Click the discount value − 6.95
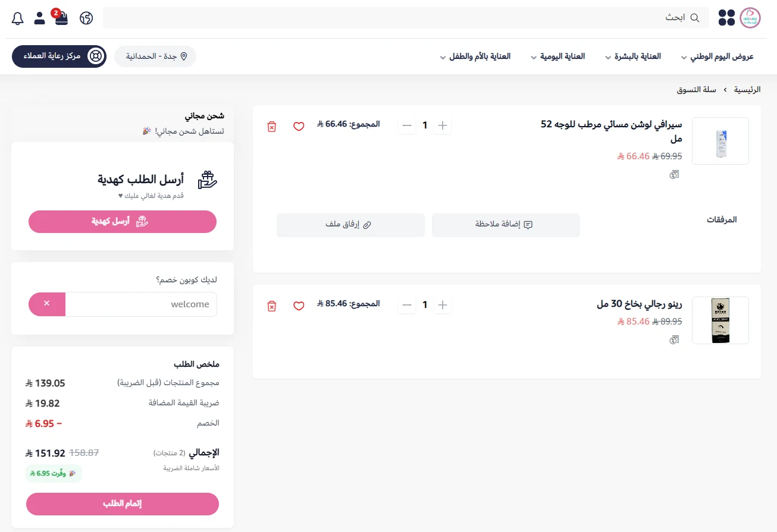This screenshot has height=532, width=777. pyautogui.click(x=44, y=424)
